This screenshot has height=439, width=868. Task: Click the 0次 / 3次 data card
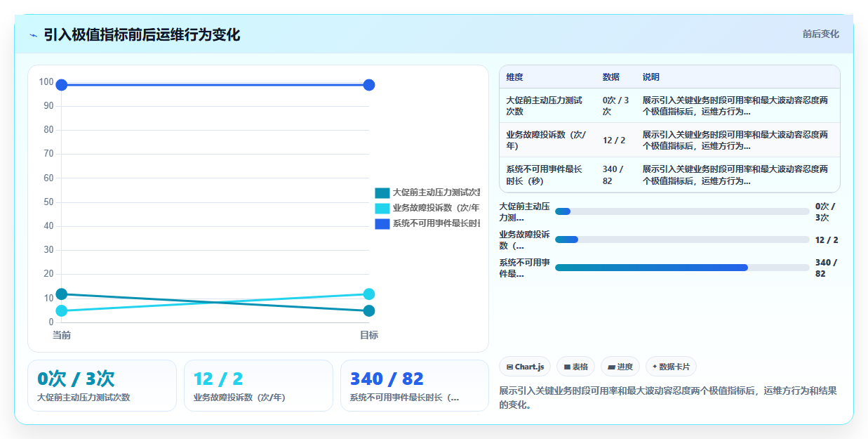click(x=102, y=386)
